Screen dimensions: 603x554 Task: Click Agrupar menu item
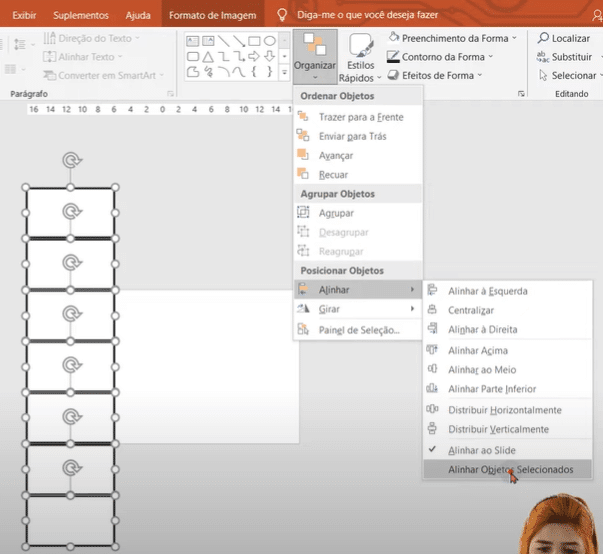point(358,213)
